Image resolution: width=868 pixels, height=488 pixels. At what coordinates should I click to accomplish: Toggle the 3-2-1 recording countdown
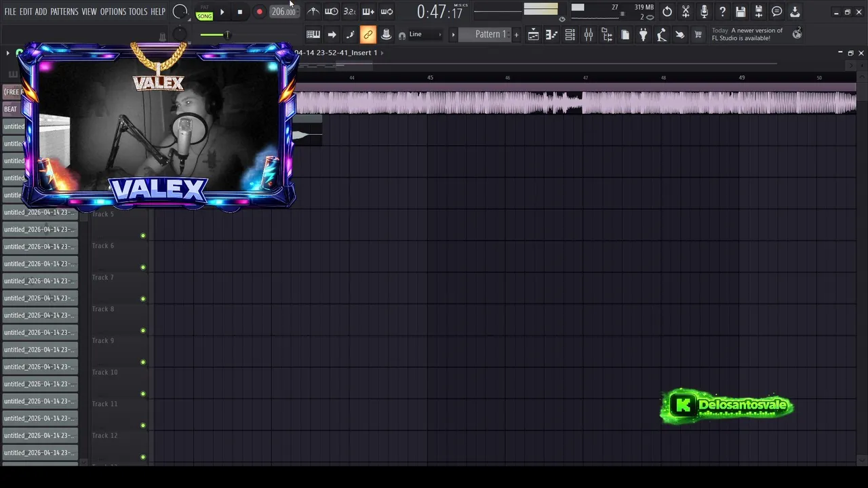(x=350, y=12)
